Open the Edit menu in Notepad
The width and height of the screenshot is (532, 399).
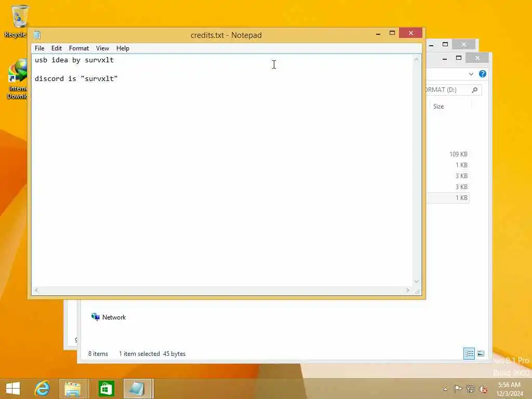56,48
